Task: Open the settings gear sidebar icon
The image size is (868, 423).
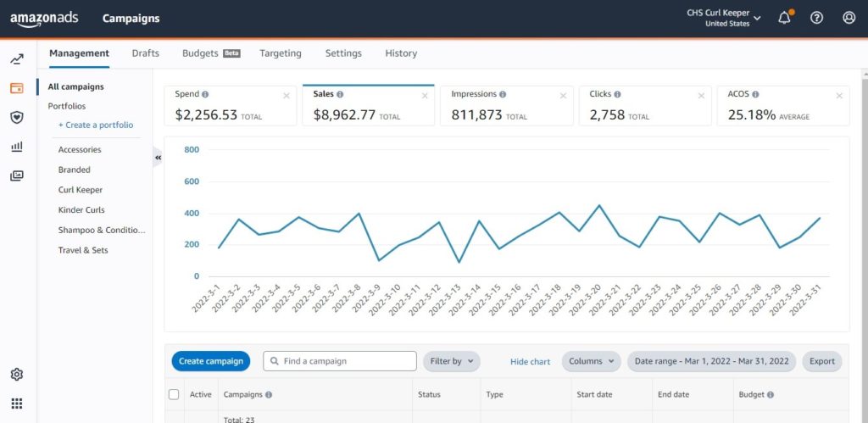Action: tap(17, 375)
